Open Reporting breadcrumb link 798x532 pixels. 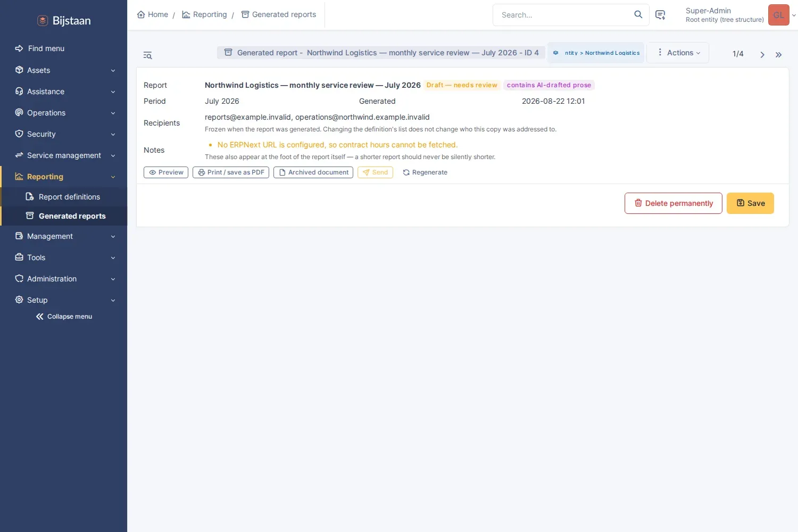coord(204,14)
